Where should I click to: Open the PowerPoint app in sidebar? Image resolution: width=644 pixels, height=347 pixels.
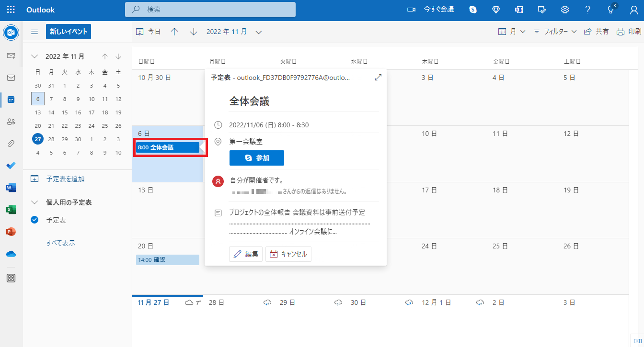click(11, 232)
